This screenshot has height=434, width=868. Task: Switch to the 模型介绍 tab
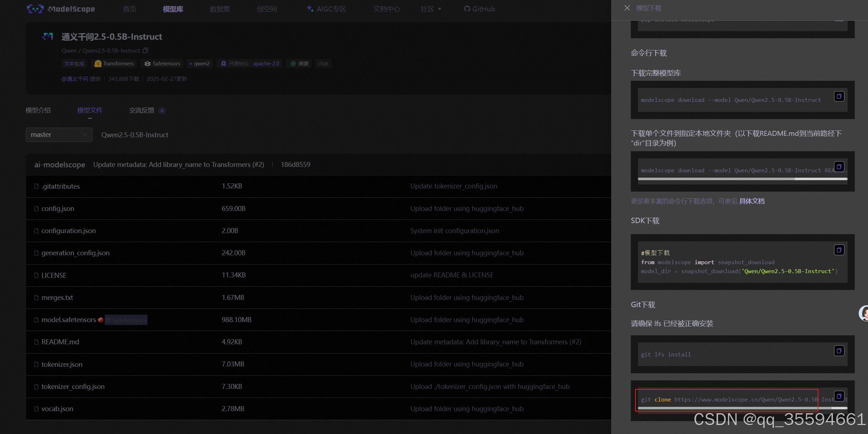[38, 110]
